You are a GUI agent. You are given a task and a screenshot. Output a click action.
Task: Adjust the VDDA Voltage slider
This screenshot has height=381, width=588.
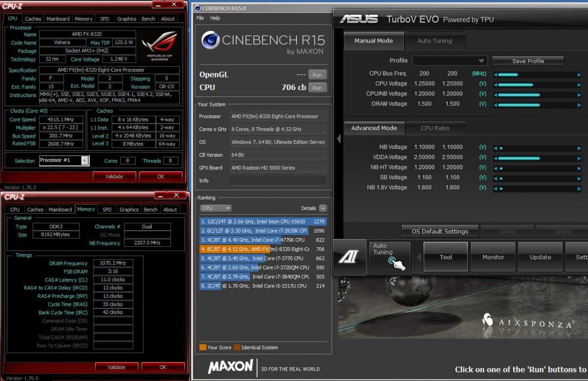[538, 158]
